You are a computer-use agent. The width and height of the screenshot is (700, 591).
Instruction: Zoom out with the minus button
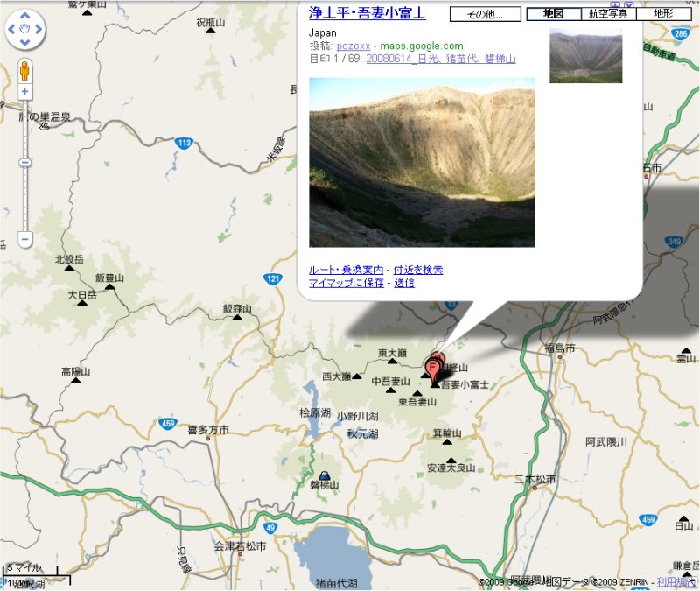[25, 239]
